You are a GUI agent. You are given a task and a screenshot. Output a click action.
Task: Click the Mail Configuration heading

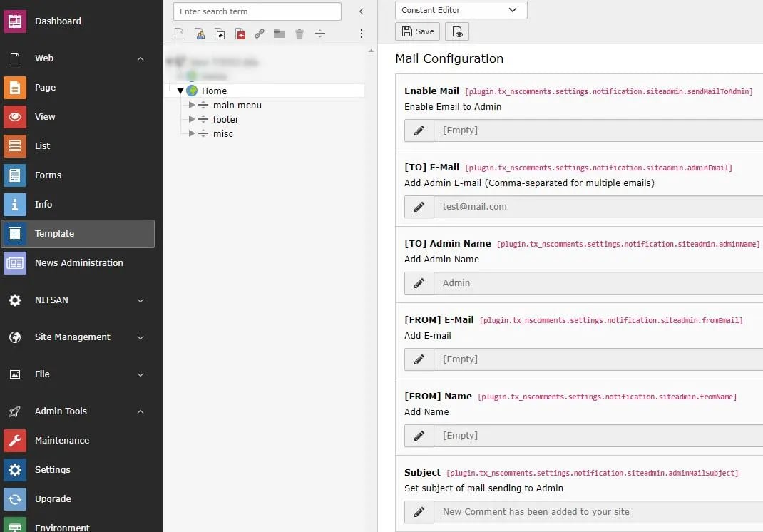tap(449, 59)
